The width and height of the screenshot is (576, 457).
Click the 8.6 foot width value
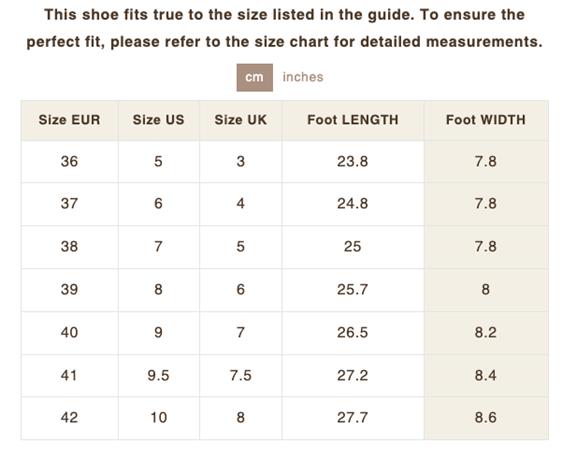coord(486,418)
